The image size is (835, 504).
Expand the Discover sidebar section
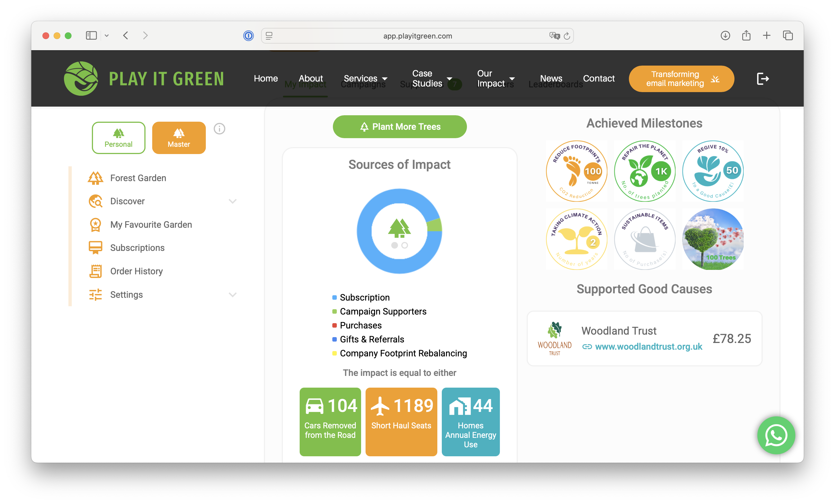(233, 201)
